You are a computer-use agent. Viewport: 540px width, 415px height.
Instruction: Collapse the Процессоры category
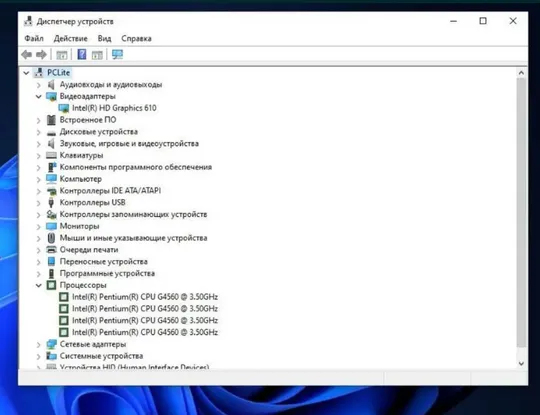click(39, 285)
